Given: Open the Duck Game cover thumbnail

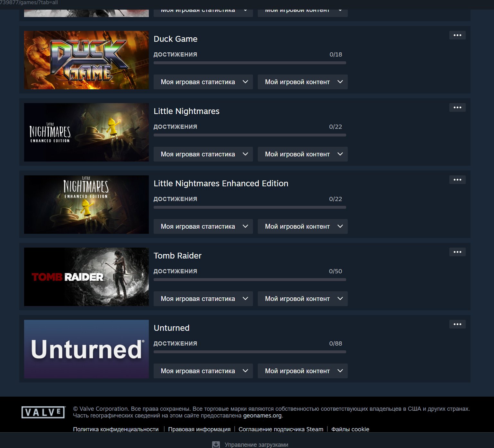Looking at the screenshot, I should pos(86,60).
